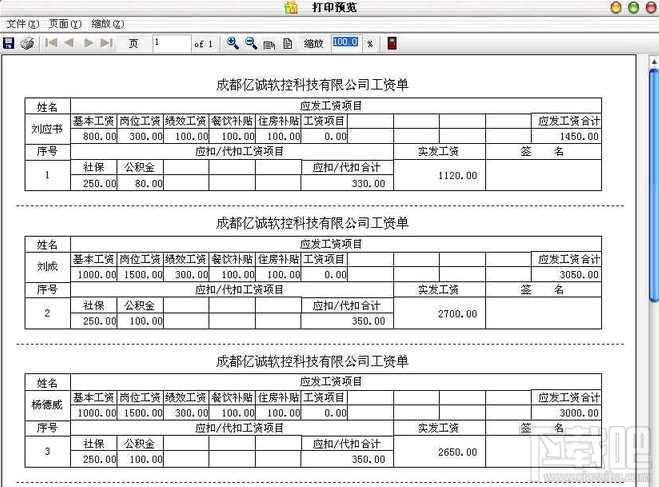Click the printer icon to print
The image size is (659, 487).
coord(28,44)
